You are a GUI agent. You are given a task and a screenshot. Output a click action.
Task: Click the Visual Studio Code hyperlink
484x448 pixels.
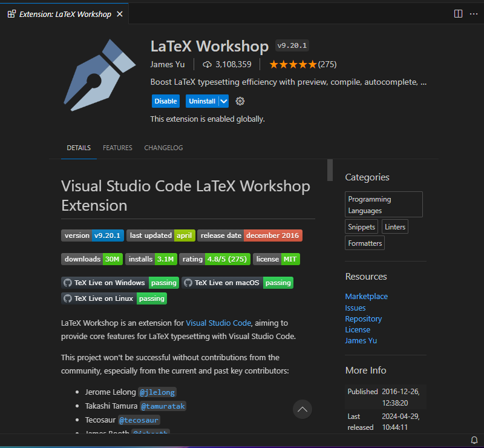pyautogui.click(x=218, y=323)
